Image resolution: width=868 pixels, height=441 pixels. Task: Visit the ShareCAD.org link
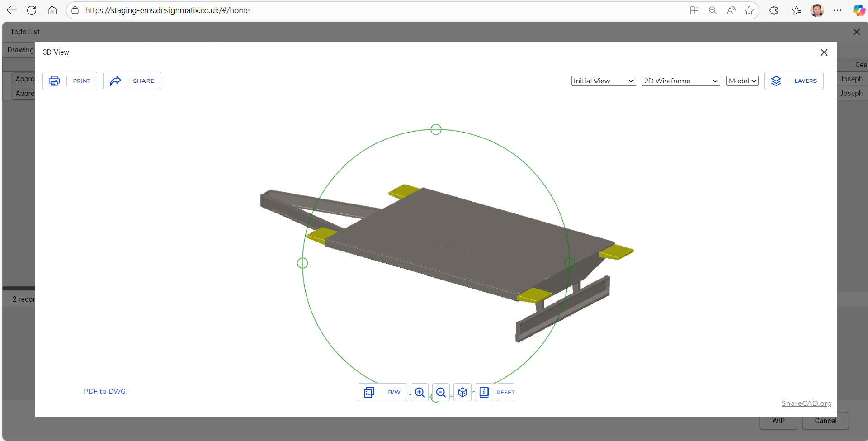[806, 403]
